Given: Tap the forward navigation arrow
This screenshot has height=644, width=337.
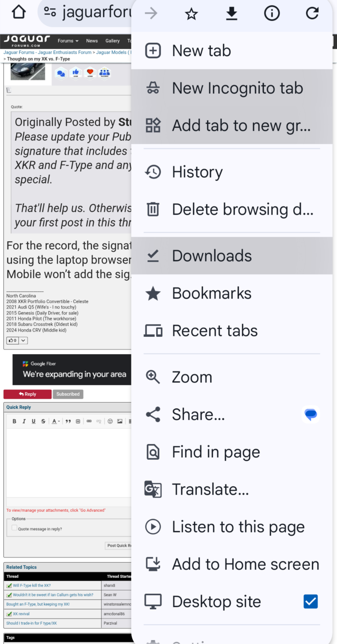Looking at the screenshot, I should [x=151, y=14].
